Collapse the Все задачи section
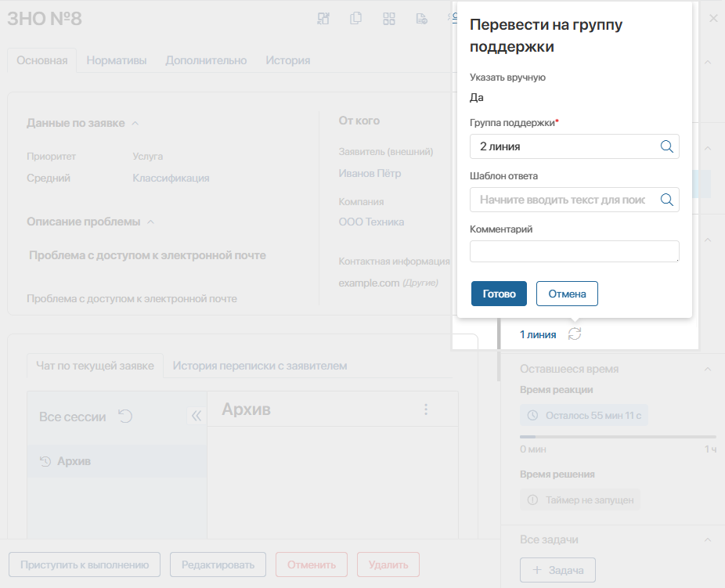Screen dimensions: 725x588 tap(708, 539)
